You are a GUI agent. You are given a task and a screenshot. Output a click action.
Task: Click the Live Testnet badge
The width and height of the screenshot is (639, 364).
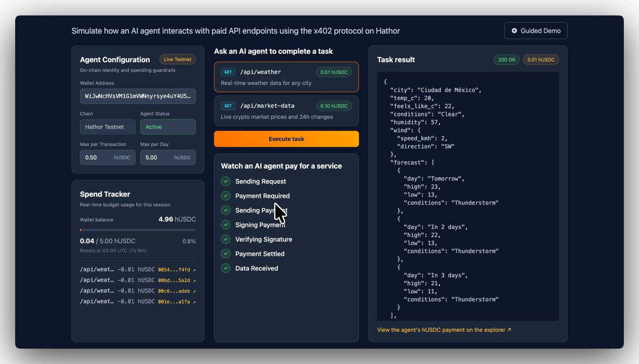tap(177, 59)
